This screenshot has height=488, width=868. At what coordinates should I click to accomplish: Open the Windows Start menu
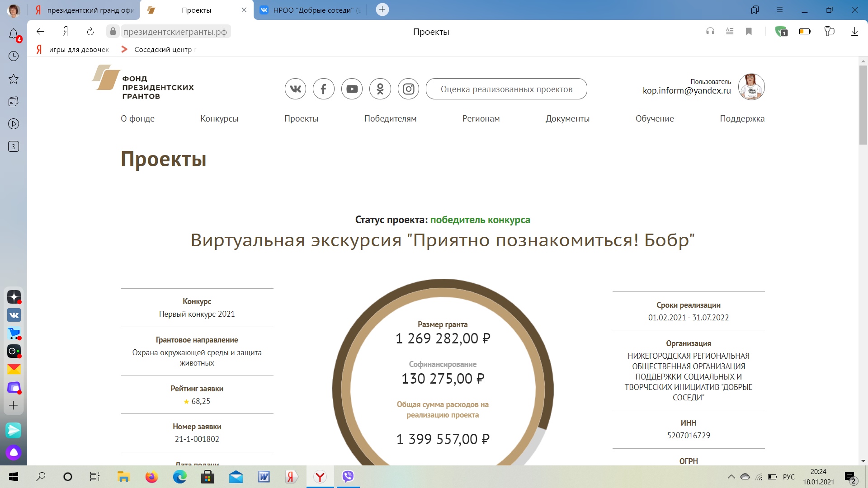[14, 477]
